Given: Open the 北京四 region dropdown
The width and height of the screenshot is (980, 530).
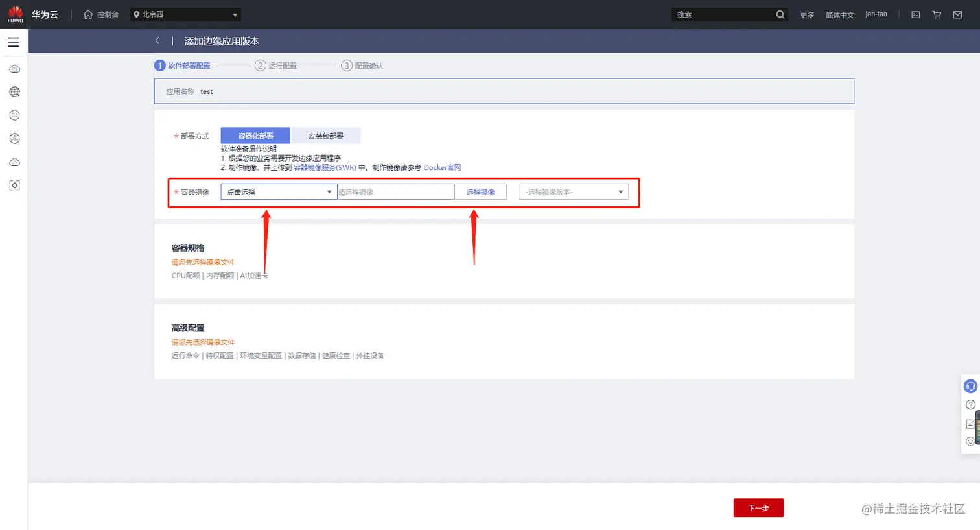Looking at the screenshot, I should click(x=186, y=14).
